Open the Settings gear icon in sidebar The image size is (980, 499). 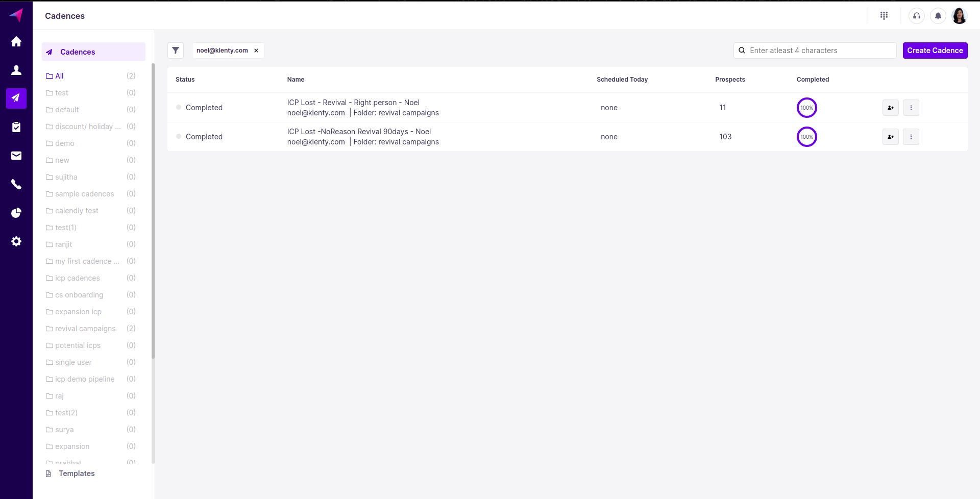point(16,241)
